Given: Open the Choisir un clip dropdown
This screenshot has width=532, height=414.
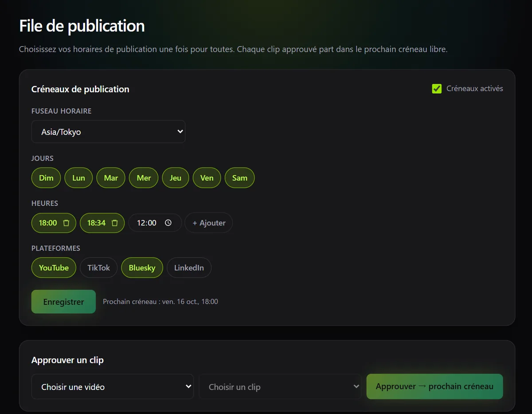Looking at the screenshot, I should [x=280, y=387].
